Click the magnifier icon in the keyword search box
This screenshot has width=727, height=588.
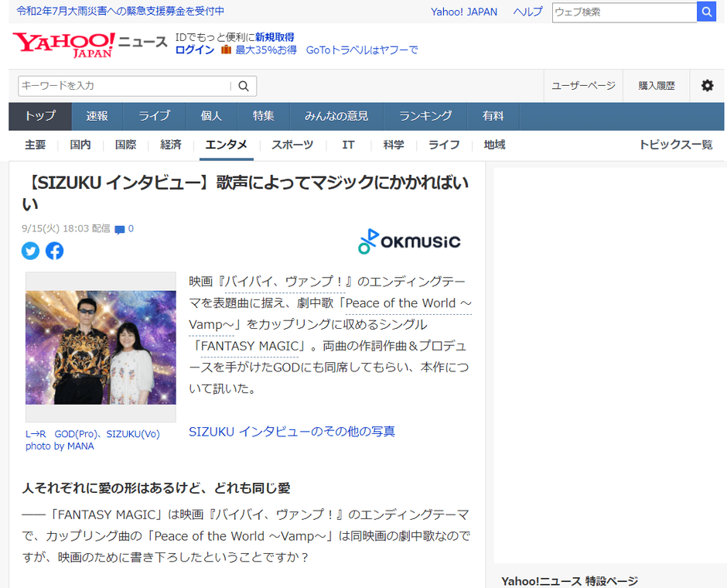pos(244,86)
